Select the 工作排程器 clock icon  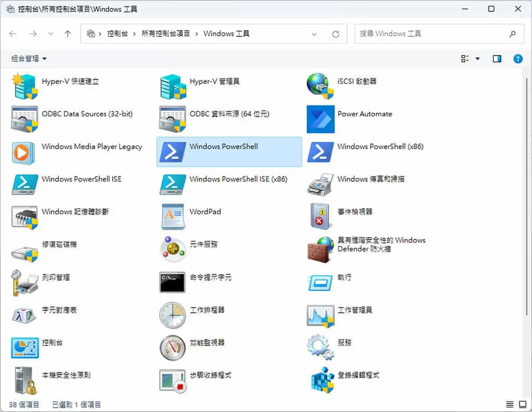coord(172,315)
